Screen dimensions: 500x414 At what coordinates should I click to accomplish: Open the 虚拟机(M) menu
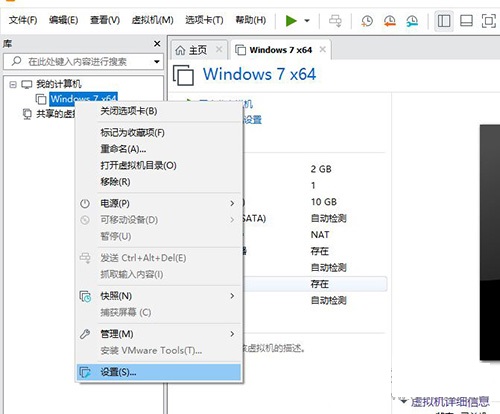point(152,20)
